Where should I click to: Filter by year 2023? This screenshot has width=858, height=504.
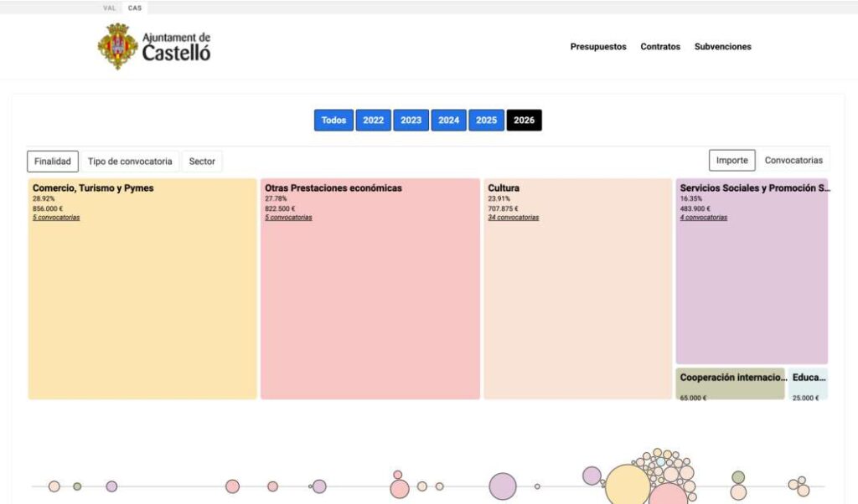[411, 121]
